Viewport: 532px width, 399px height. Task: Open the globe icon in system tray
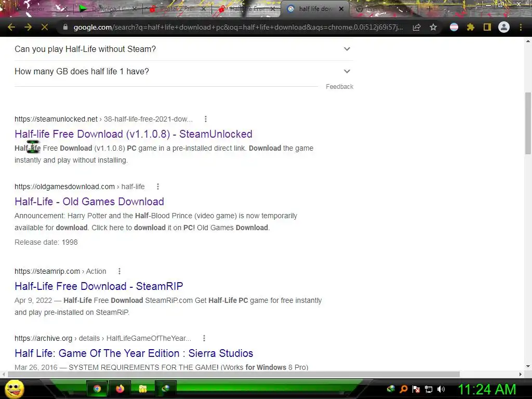tap(391, 389)
